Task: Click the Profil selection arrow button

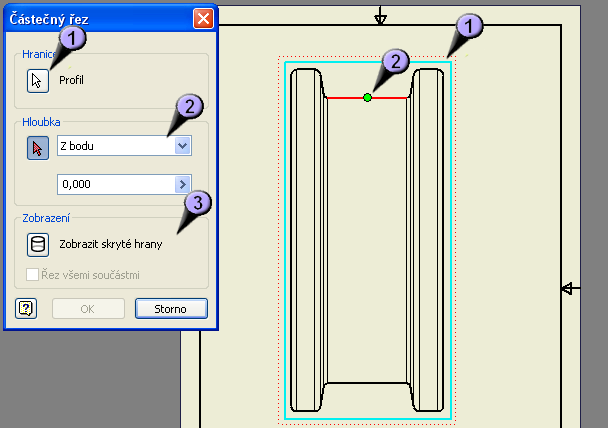Action: point(38,80)
